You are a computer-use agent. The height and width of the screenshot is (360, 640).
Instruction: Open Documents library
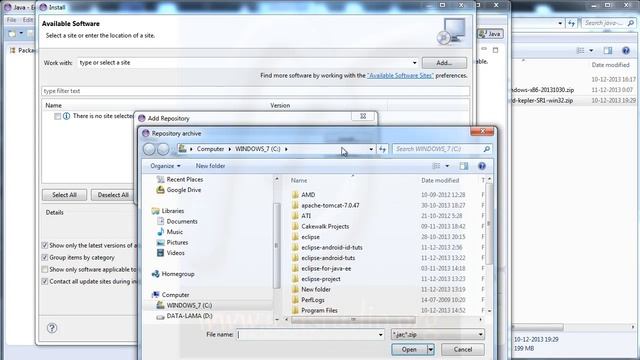[182, 221]
